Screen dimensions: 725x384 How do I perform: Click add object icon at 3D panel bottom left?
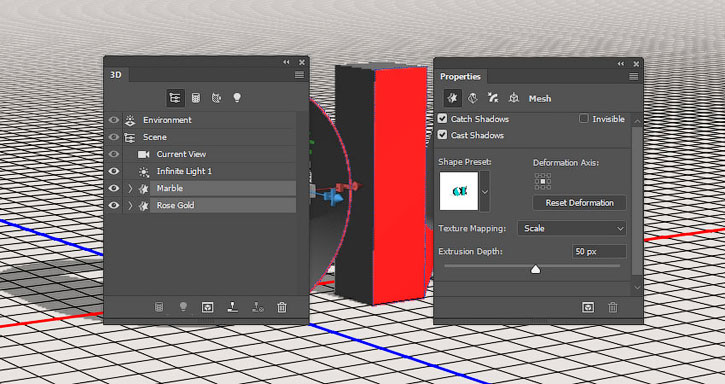159,307
